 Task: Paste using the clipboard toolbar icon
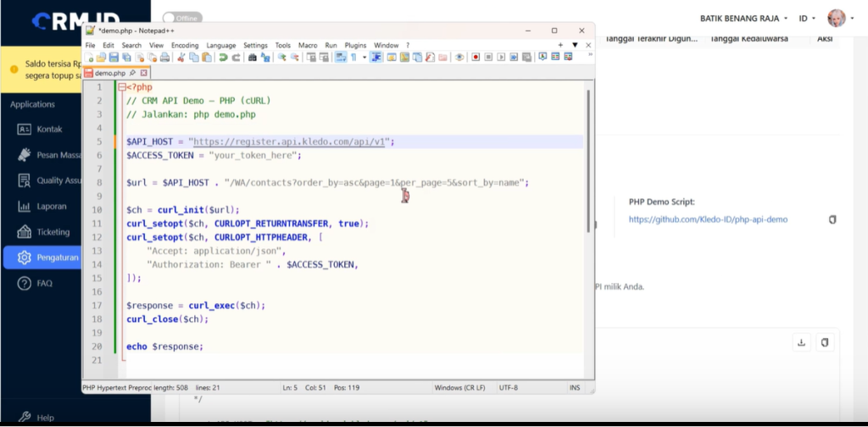[207, 57]
